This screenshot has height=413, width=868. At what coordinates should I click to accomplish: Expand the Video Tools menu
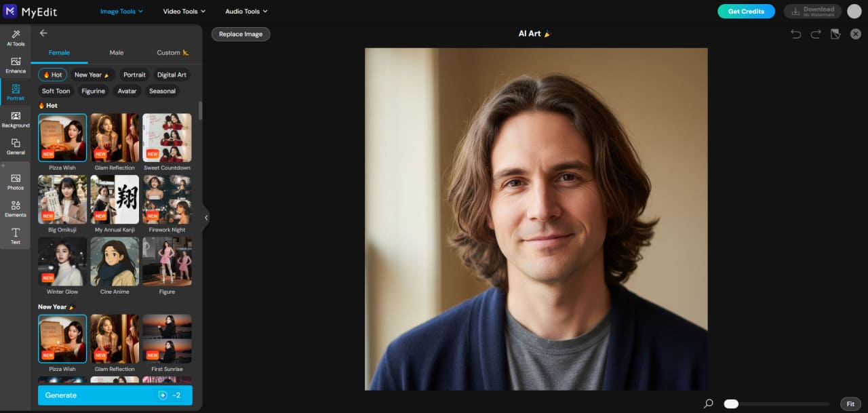point(183,11)
